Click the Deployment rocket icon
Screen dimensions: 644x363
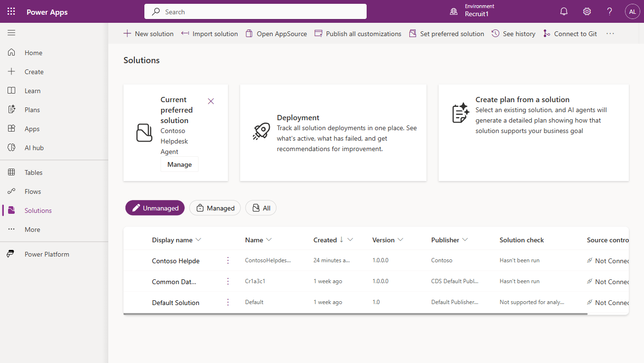click(261, 132)
